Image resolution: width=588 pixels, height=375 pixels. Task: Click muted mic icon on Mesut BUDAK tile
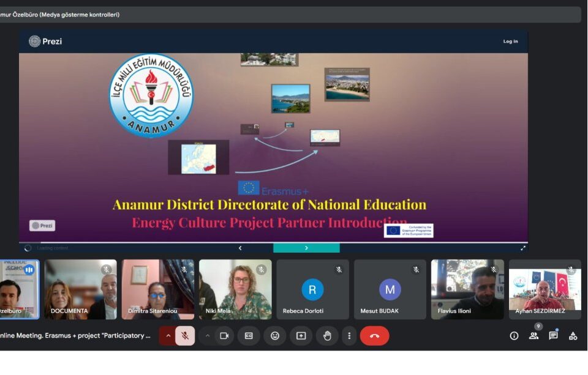point(417,269)
